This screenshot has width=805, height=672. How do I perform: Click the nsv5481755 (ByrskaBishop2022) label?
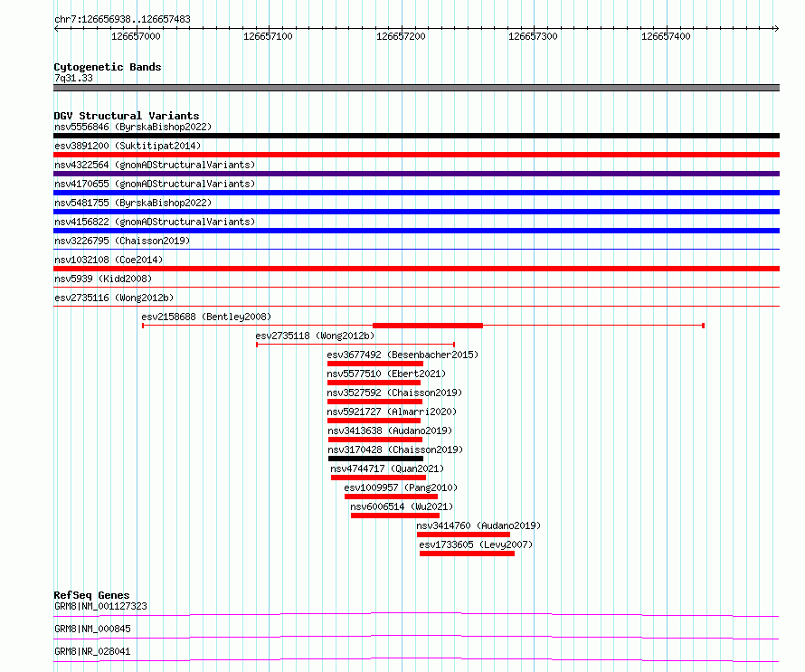133,203
